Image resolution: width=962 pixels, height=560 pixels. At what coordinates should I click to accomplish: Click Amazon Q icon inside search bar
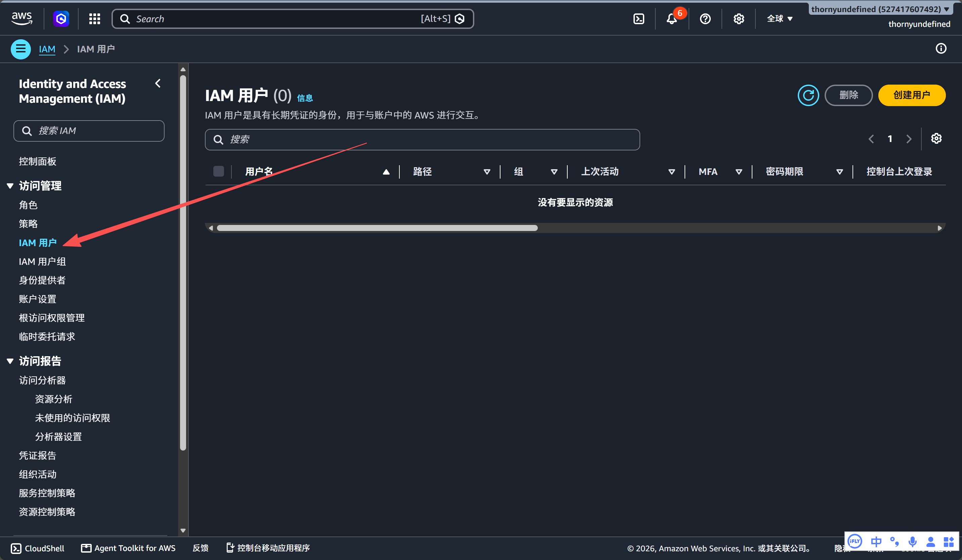(460, 19)
